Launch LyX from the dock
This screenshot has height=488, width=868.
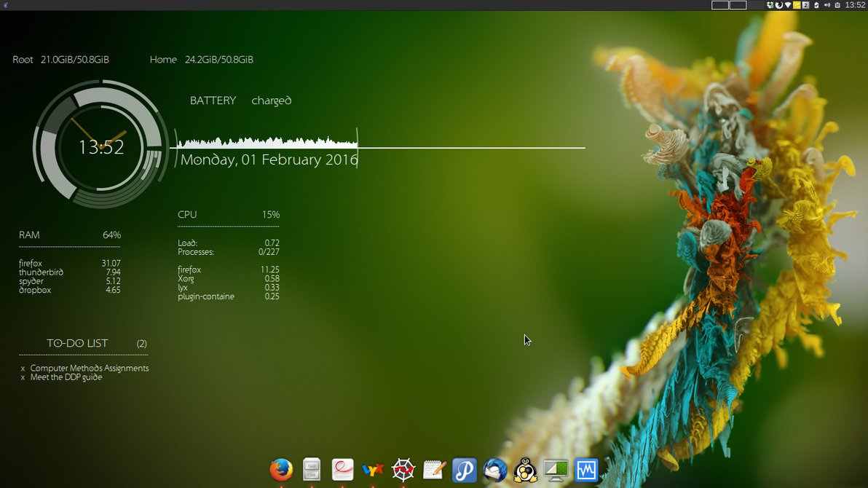pos(373,470)
